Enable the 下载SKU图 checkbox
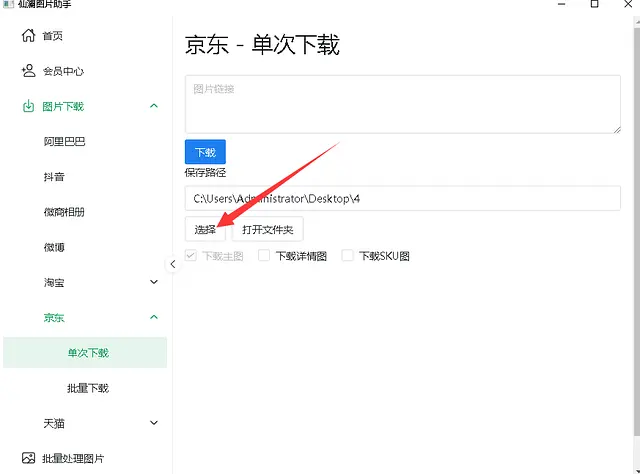The height and width of the screenshot is (474, 640). [347, 256]
